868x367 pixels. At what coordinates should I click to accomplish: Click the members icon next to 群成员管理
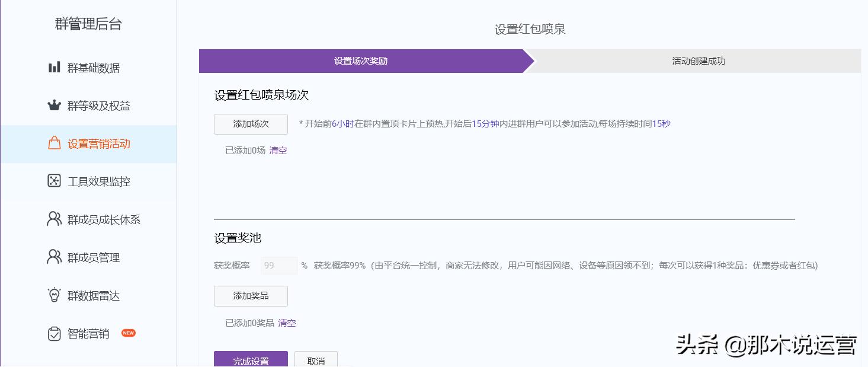[x=54, y=257]
